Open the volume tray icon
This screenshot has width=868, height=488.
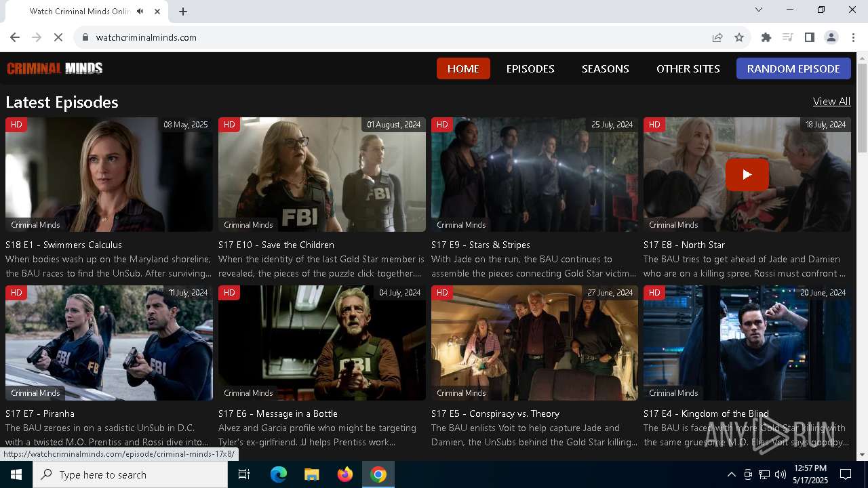(781, 474)
